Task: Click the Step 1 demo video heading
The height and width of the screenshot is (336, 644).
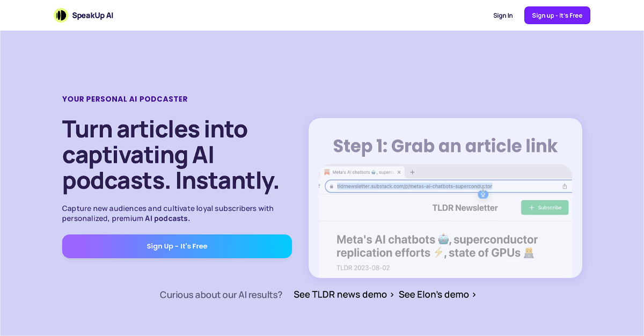Action: tap(445, 146)
